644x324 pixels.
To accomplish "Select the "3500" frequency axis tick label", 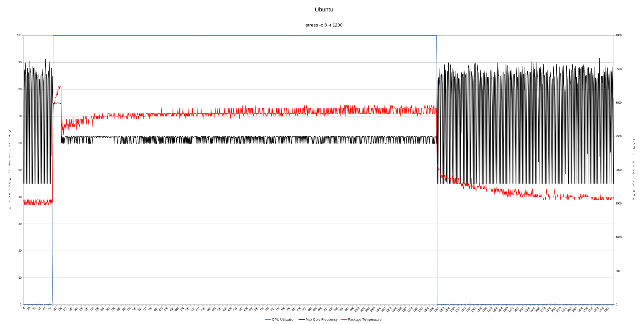I will click(x=618, y=69).
